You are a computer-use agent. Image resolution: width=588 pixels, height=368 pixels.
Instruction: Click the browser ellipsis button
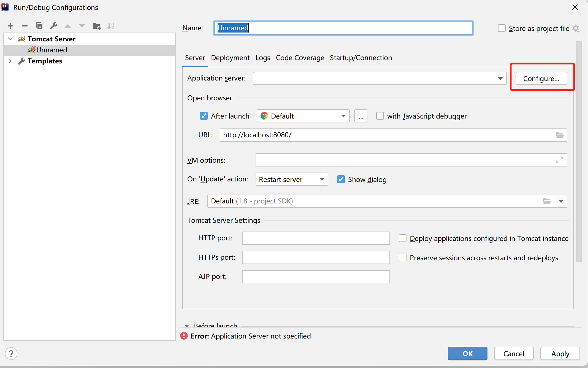361,116
